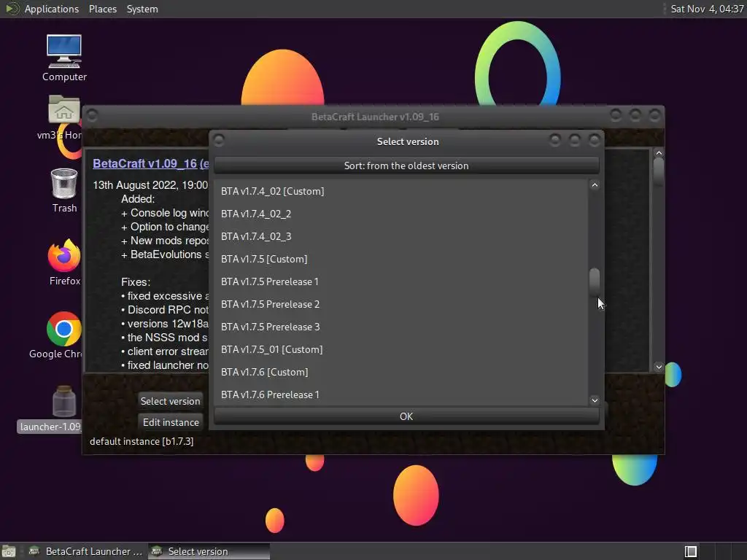This screenshot has width=747, height=560.
Task: Confirm selection with the OK button
Action: coord(406,416)
